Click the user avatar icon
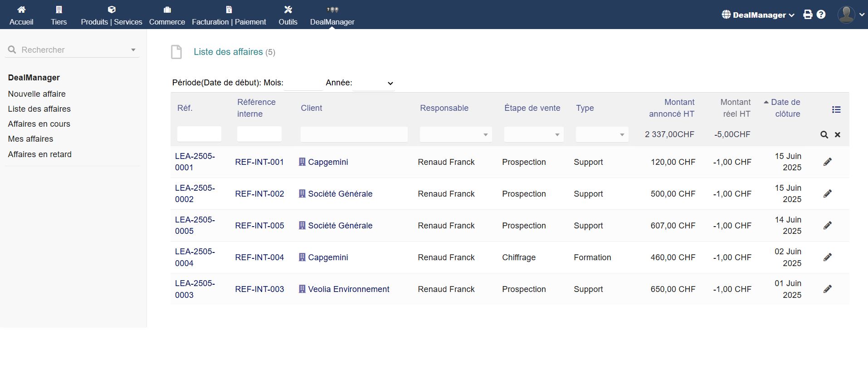This screenshot has width=868, height=371. tap(846, 15)
